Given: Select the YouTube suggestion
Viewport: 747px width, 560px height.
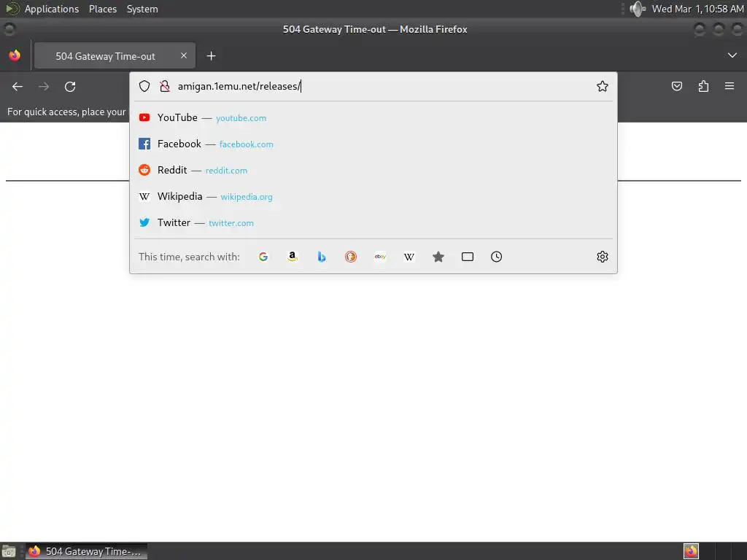Looking at the screenshot, I should coord(373,117).
